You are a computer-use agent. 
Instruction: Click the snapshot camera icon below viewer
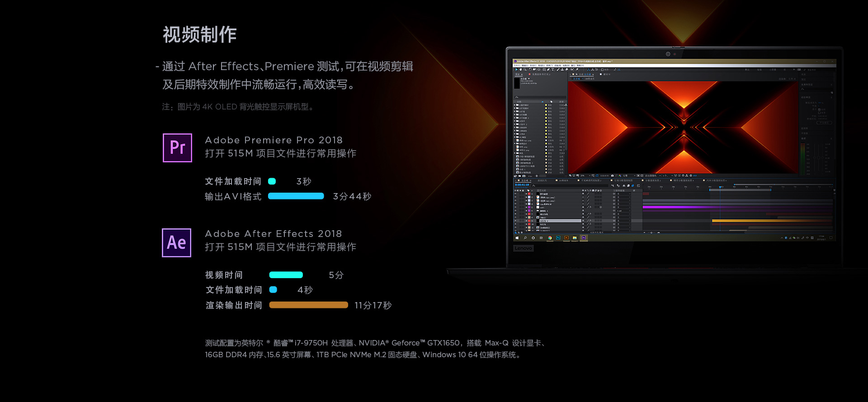tap(612, 175)
